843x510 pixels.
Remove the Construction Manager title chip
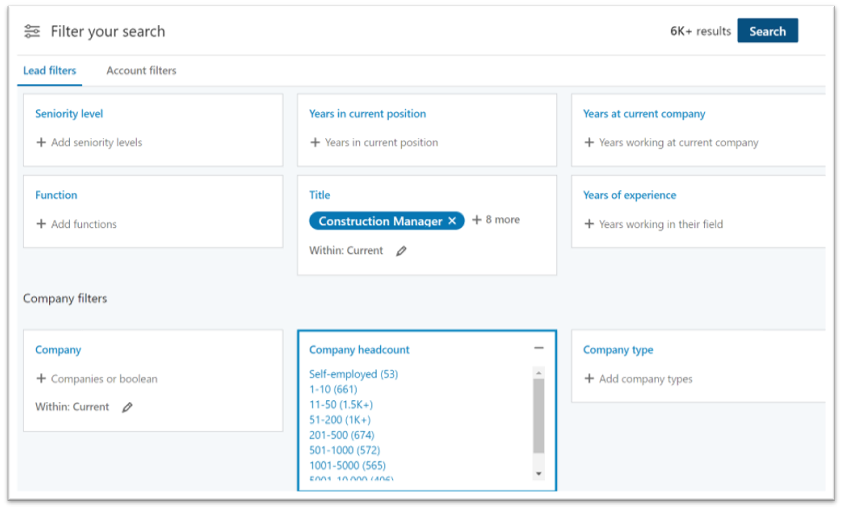(452, 221)
